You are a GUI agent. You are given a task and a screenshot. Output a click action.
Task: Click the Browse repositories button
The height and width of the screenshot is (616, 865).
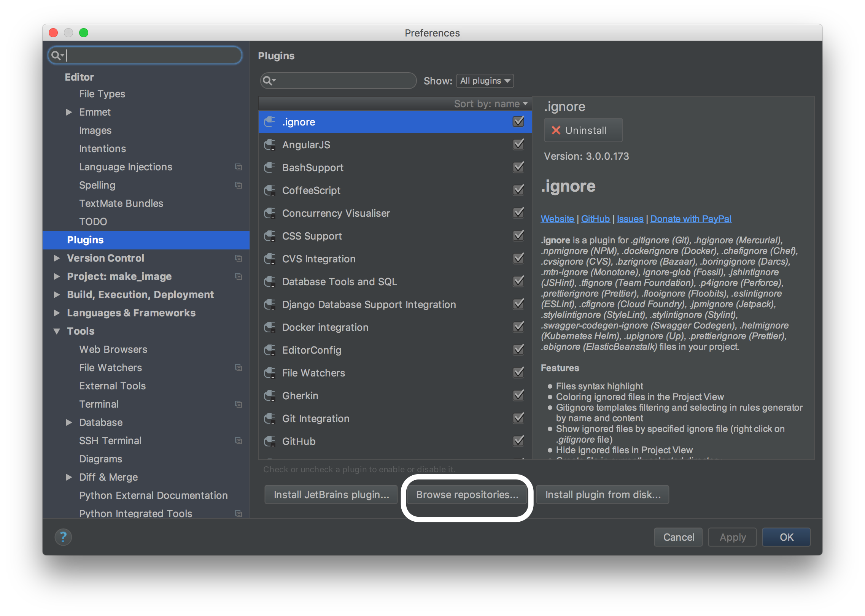click(x=467, y=494)
